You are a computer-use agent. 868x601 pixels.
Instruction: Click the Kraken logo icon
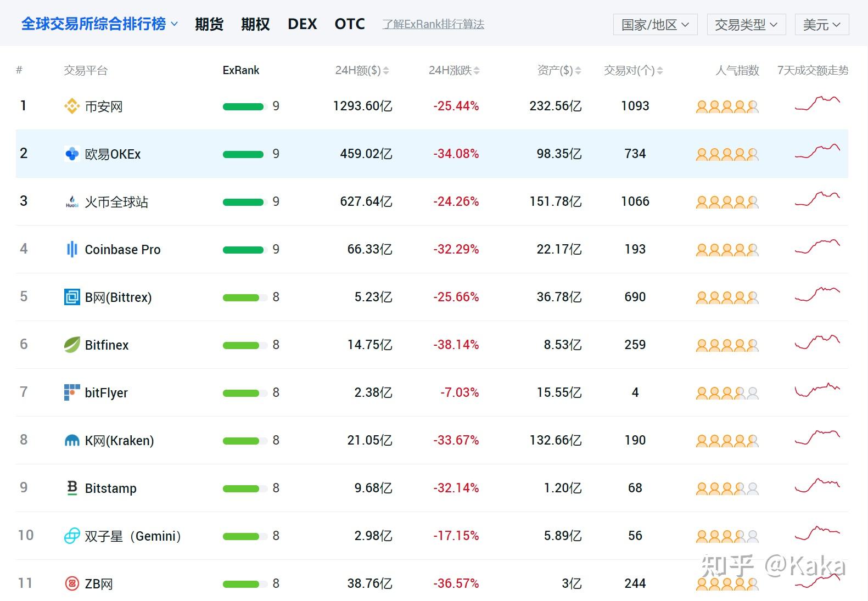pyautogui.click(x=72, y=440)
